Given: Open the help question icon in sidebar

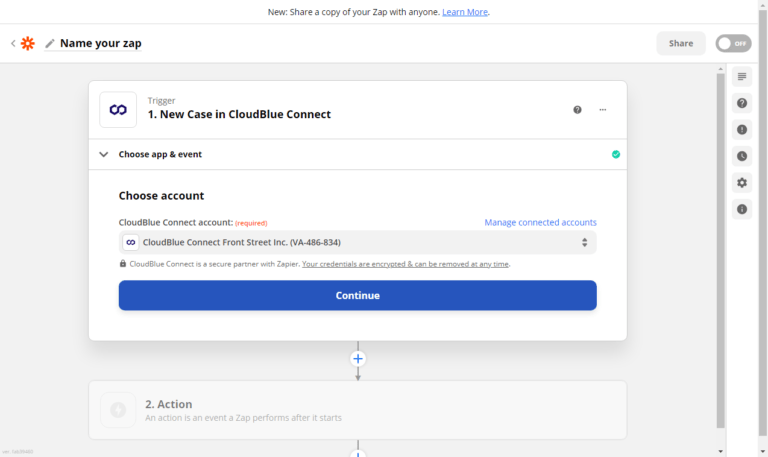Looking at the screenshot, I should tap(742, 103).
